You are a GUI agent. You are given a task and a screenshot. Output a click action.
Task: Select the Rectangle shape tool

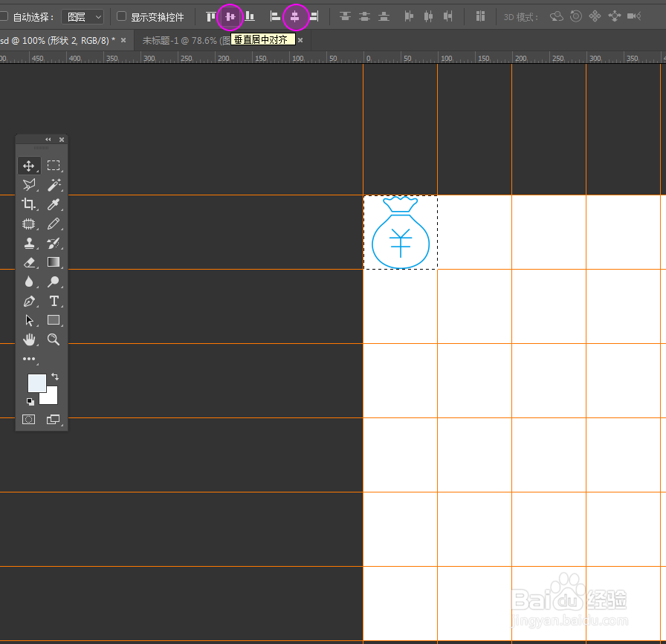point(54,320)
